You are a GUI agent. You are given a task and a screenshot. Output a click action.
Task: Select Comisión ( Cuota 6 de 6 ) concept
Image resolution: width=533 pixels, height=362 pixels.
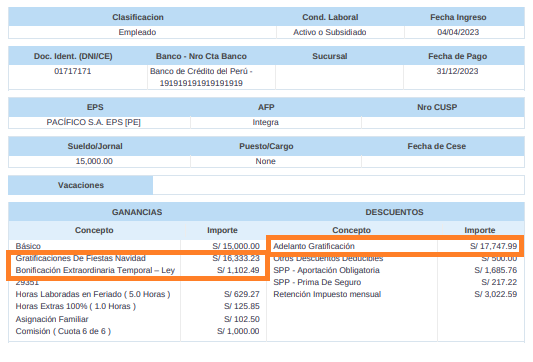pos(63,331)
